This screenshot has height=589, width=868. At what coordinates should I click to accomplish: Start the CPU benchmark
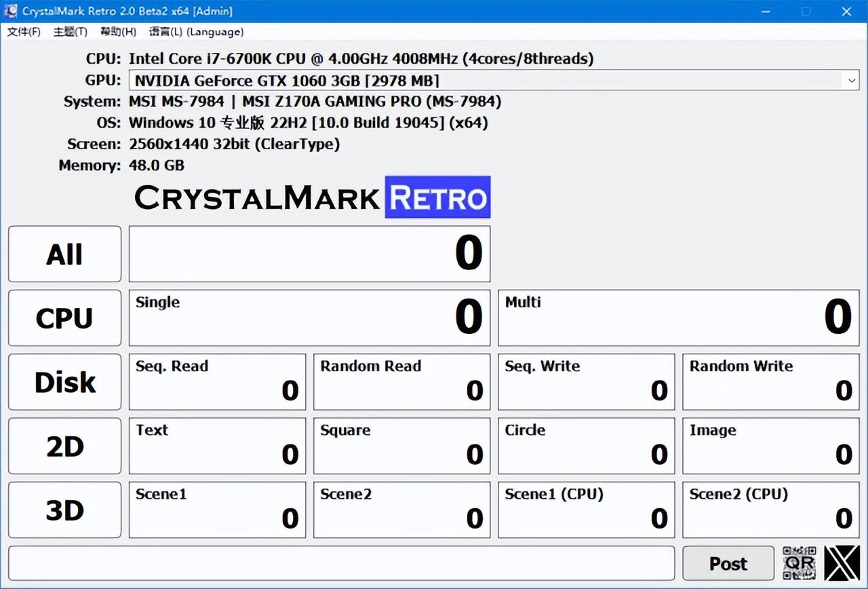[64, 318]
